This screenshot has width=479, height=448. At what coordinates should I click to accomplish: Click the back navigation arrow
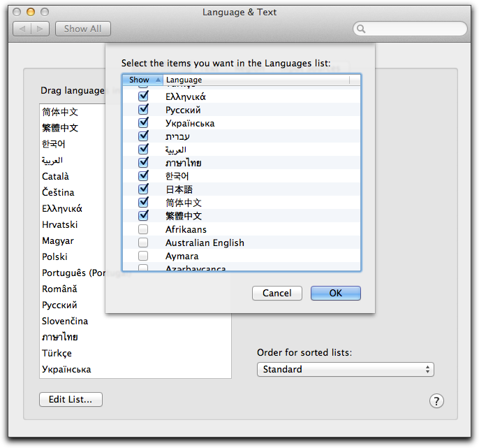point(22,29)
